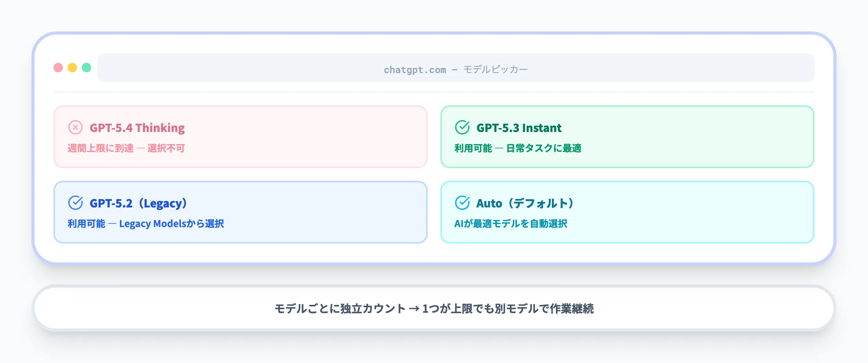This screenshot has width=868, height=363.
Task: Select the GPT-5.3 Instant model card
Action: 627,136
